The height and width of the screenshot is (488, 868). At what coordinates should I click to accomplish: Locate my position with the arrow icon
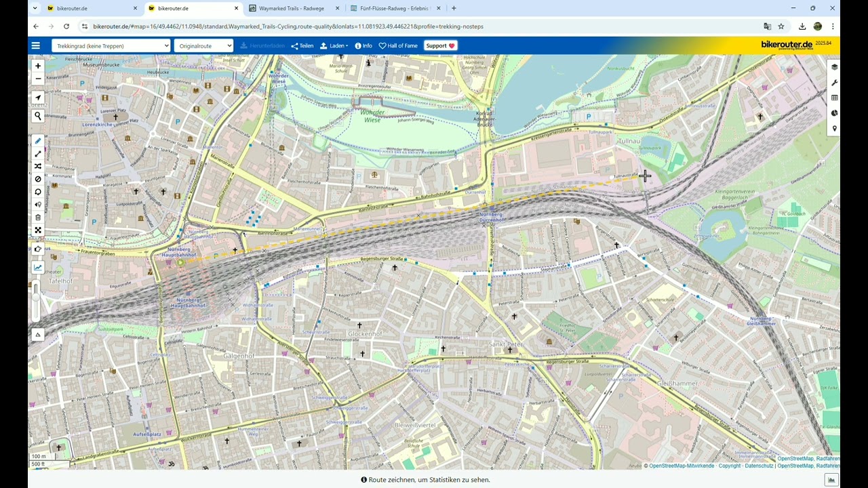coord(38,98)
